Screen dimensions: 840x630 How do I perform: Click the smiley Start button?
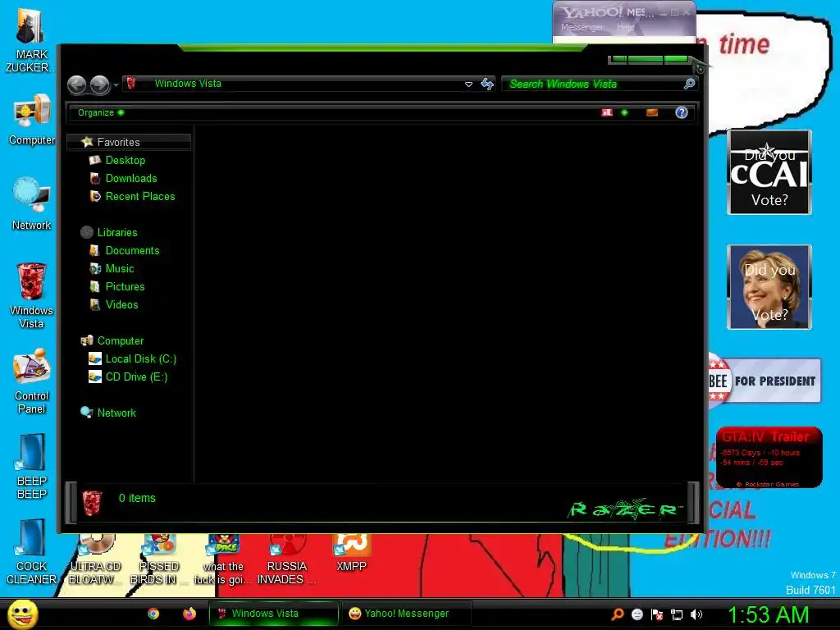[x=22, y=614]
